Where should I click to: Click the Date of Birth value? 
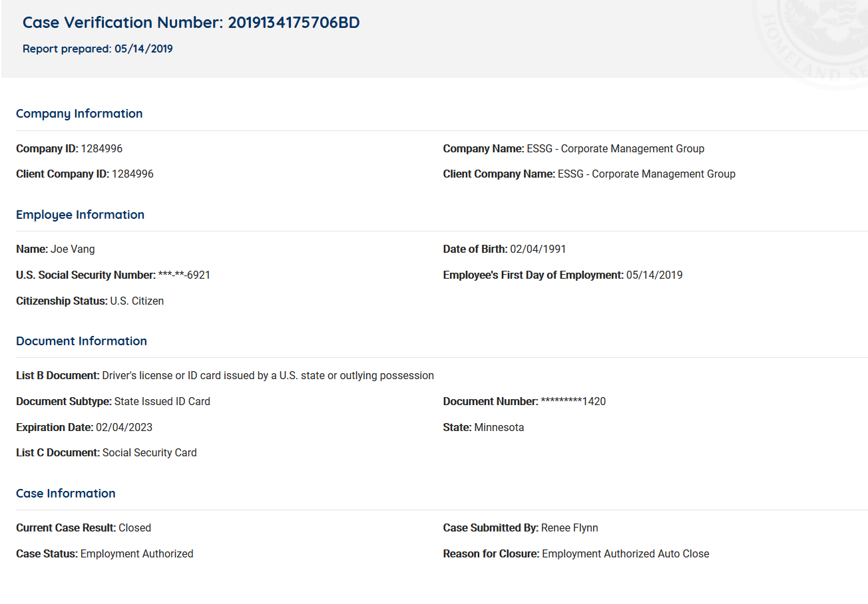538,249
